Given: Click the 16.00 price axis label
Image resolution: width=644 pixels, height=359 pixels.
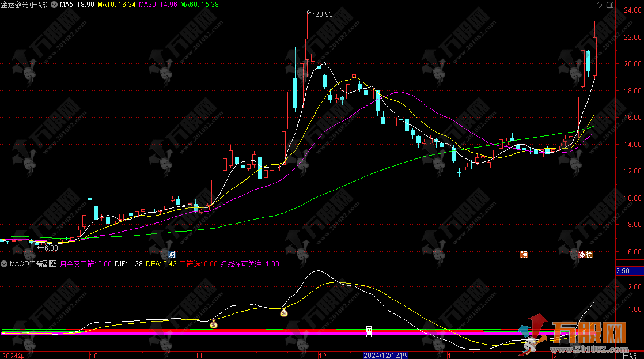Looking at the screenshot, I should (x=633, y=118).
